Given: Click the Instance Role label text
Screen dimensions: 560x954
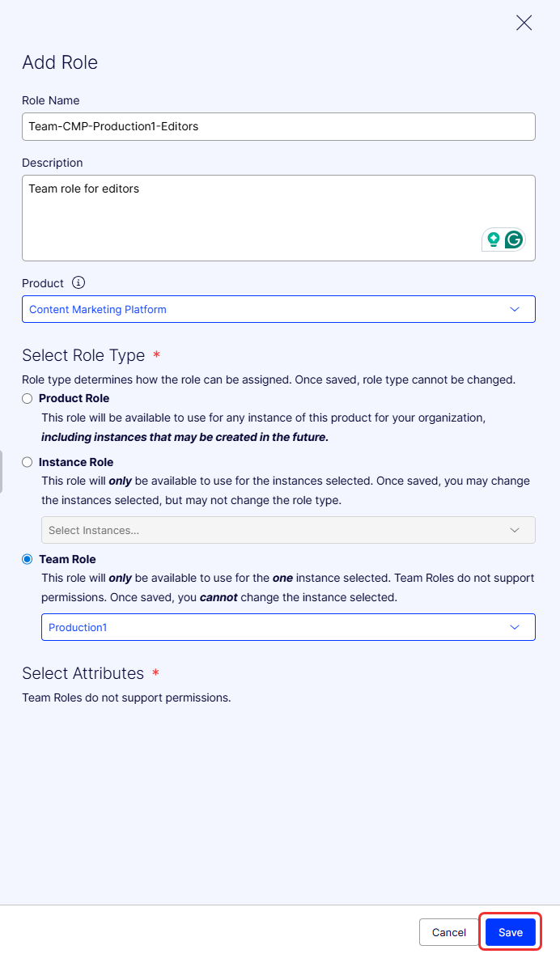Looking at the screenshot, I should tap(76, 462).
